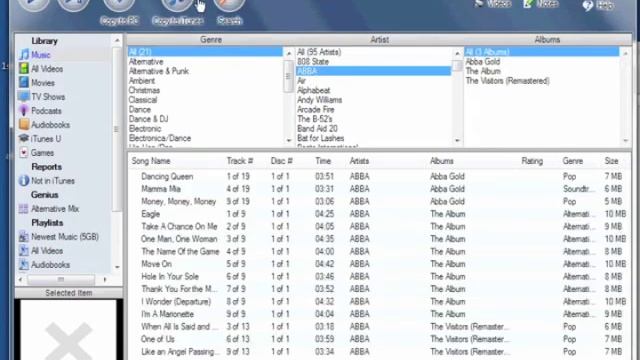Sort the table by Song Name column
640x360 pixels.
151,161
